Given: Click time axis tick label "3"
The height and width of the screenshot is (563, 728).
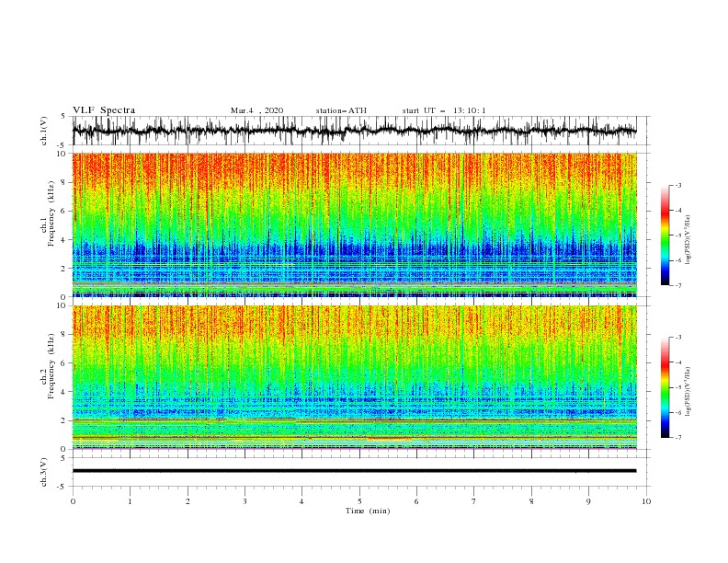Looking at the screenshot, I should point(245,501).
